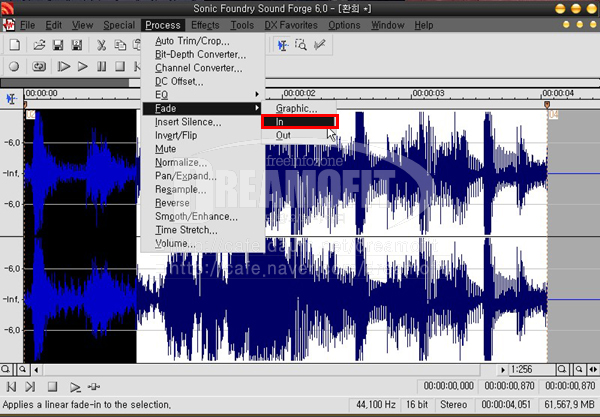The width and height of the screenshot is (600, 417).
Task: Choose Normalize menu item
Action: click(x=203, y=163)
